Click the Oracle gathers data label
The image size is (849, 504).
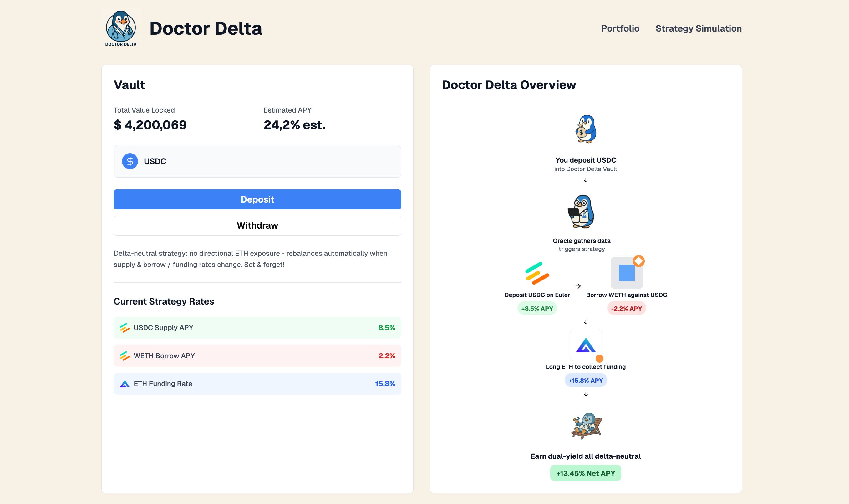tap(582, 241)
